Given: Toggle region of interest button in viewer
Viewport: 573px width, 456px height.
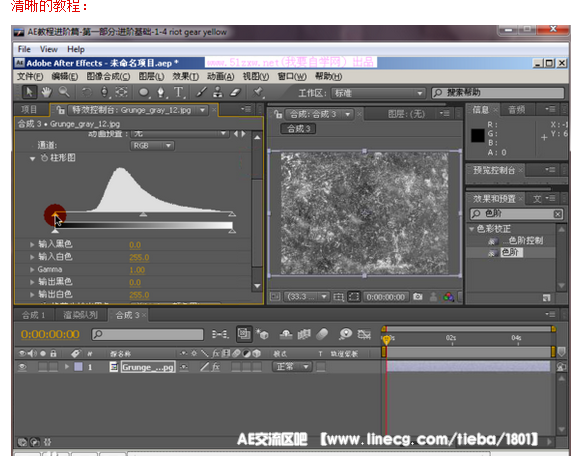Looking at the screenshot, I should (x=353, y=297).
